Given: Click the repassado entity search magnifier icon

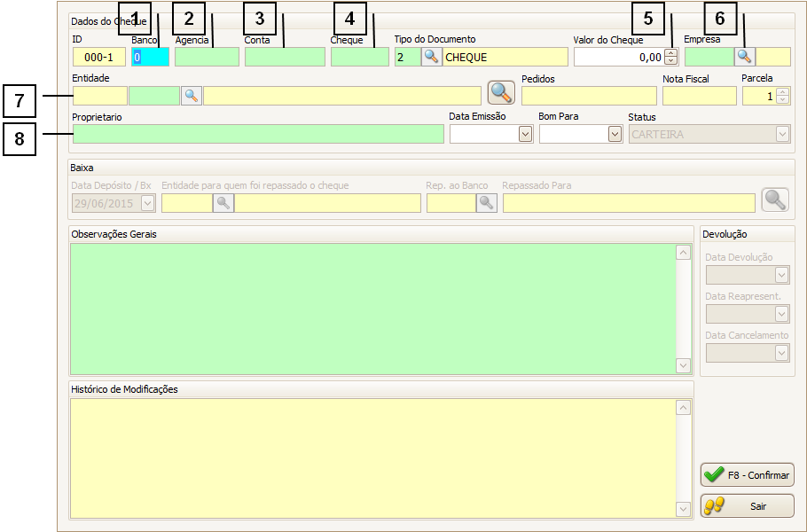Looking at the screenshot, I should pos(223,203).
